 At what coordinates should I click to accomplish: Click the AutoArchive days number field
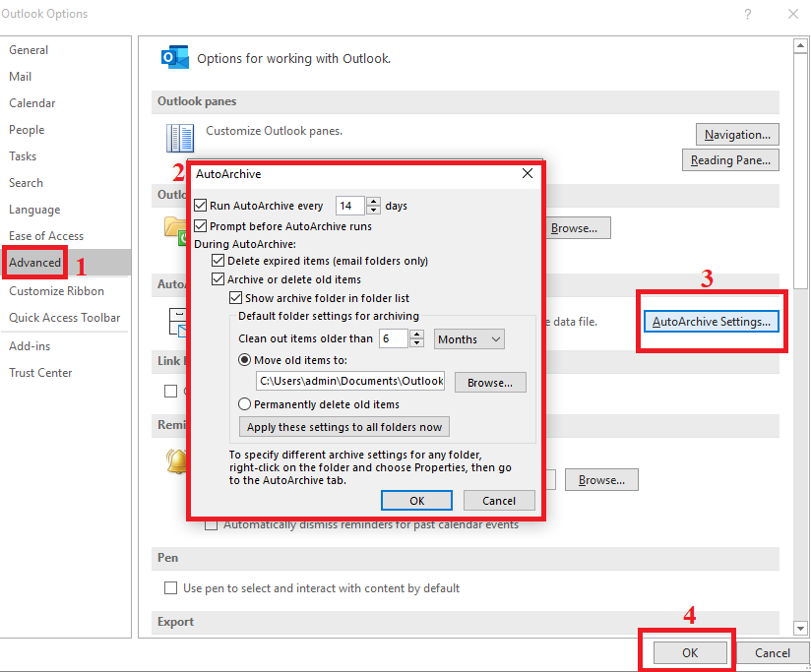350,206
